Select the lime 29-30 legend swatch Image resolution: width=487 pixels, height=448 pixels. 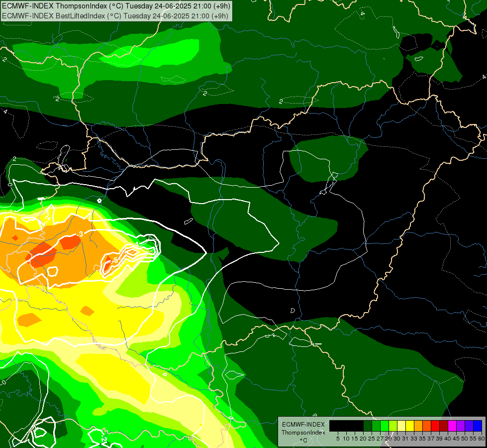(393, 426)
